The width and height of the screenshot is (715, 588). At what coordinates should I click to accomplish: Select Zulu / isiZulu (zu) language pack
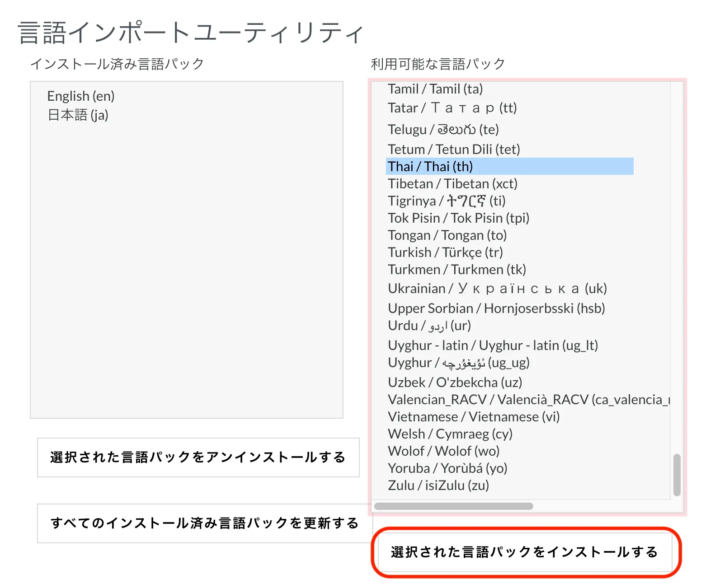[x=438, y=485]
